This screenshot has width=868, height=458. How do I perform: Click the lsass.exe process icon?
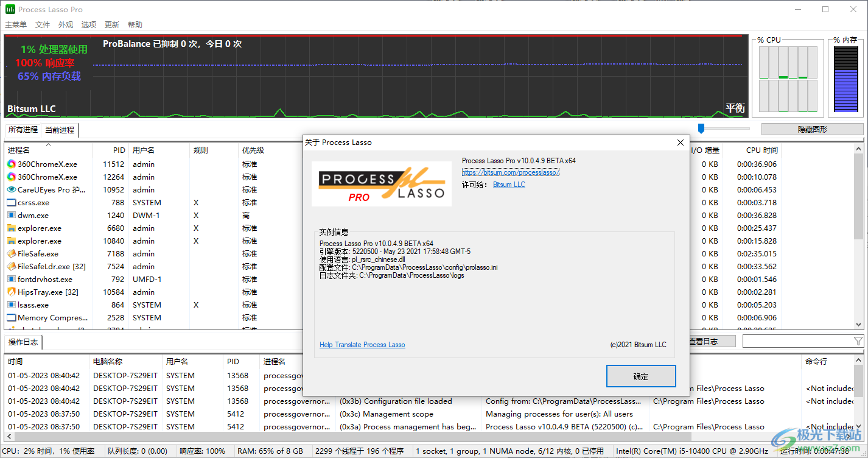pos(11,305)
